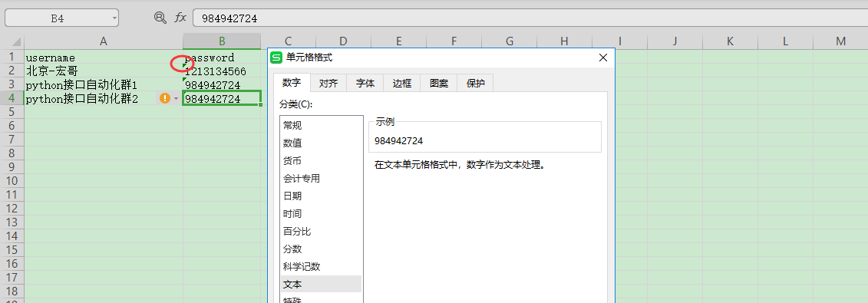Image resolution: width=868 pixels, height=303 pixels.
Task: Select column J header
Action: pyautogui.click(x=675, y=41)
